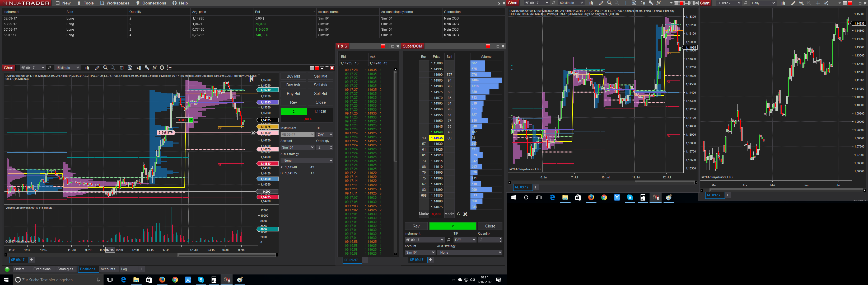
Task: Switch to the Orders tab
Action: [x=19, y=269]
